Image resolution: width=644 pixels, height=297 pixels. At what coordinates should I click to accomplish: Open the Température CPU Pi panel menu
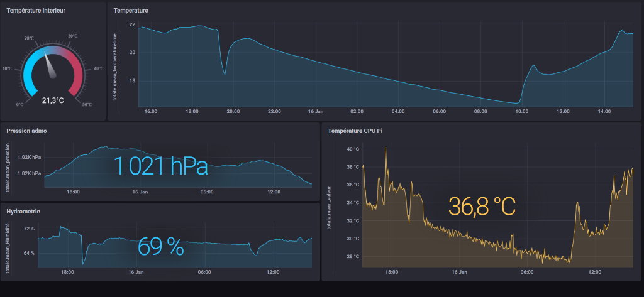(355, 131)
